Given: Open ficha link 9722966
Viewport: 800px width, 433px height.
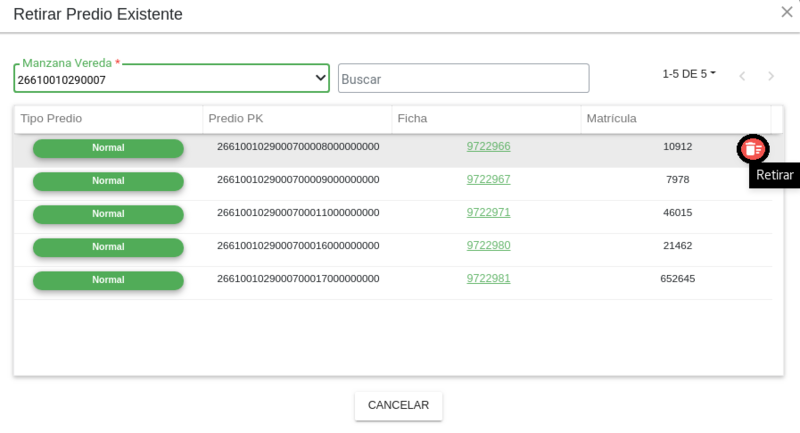Looking at the screenshot, I should (x=488, y=147).
